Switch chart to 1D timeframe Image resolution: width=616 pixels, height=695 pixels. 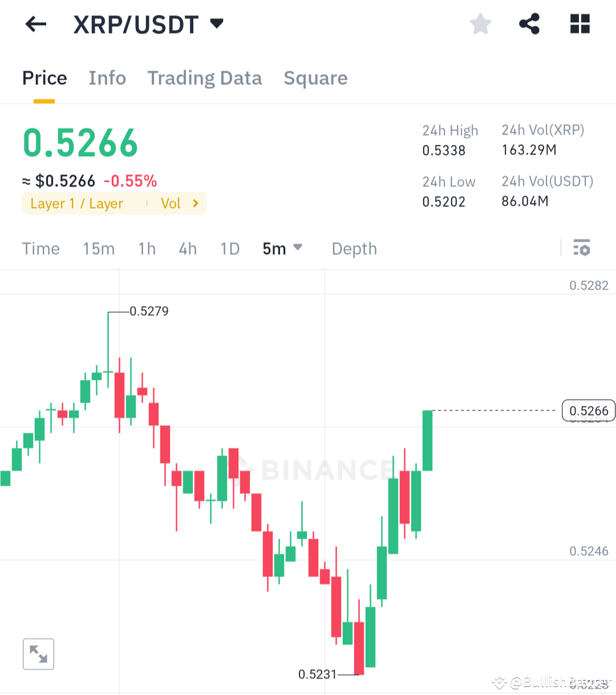[x=230, y=249]
